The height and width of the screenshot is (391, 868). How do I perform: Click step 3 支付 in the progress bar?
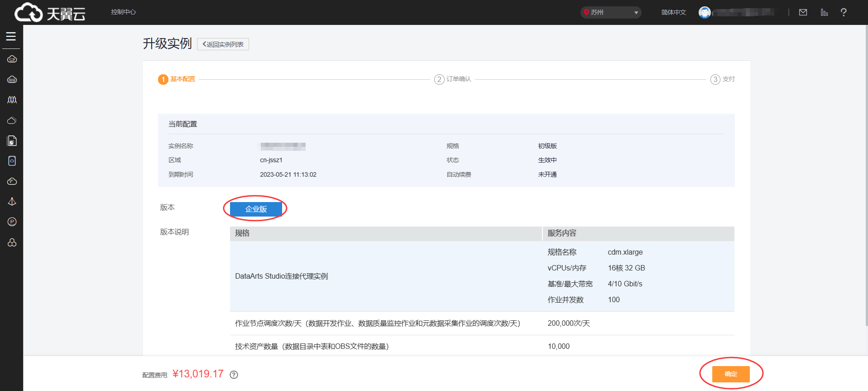(x=723, y=79)
